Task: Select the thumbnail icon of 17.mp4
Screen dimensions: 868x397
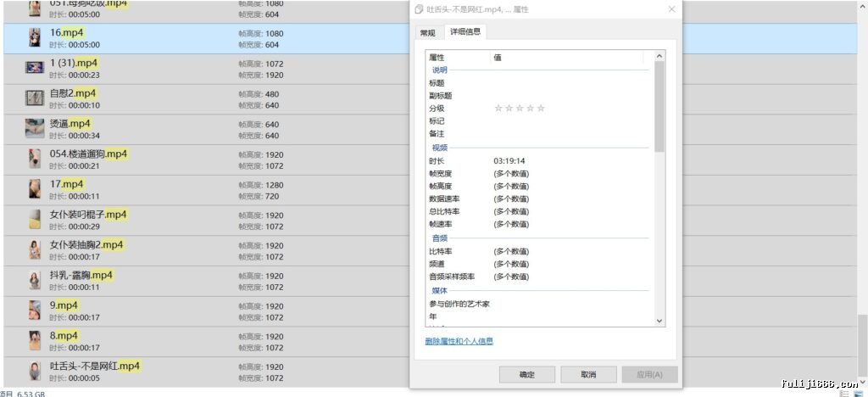Action: 34,189
